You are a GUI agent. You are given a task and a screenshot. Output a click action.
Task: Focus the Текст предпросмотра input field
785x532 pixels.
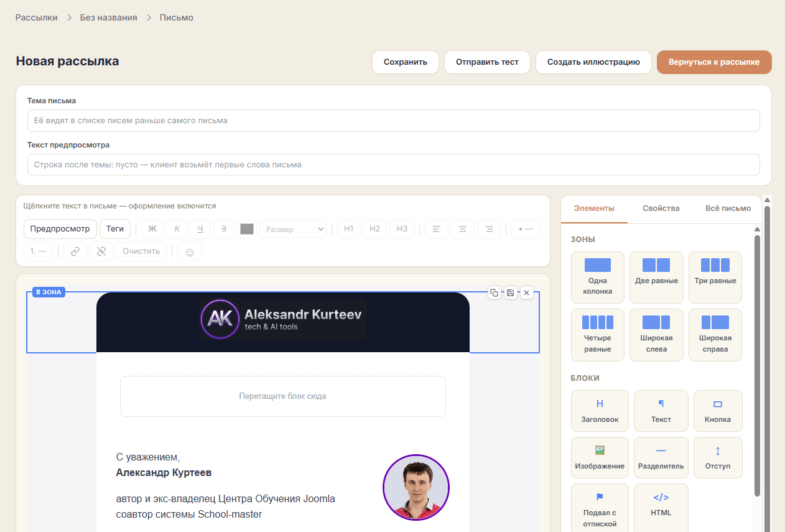point(393,165)
